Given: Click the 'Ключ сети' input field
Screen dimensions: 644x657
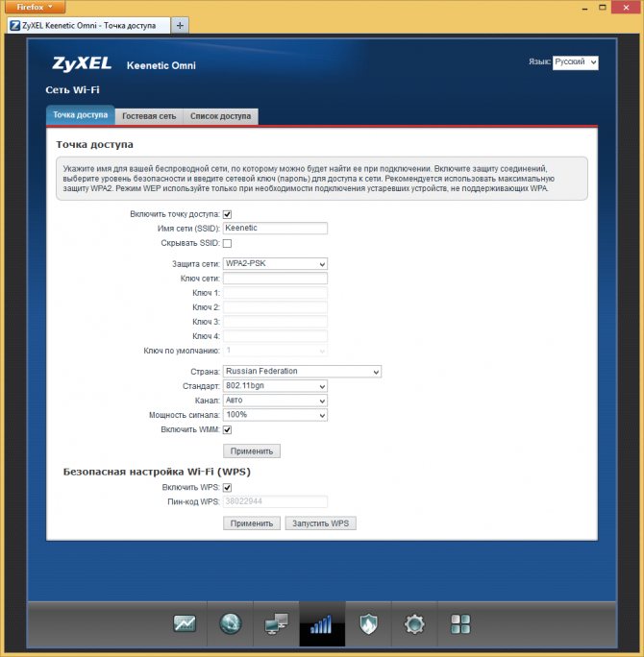Looking at the screenshot, I should (275, 279).
